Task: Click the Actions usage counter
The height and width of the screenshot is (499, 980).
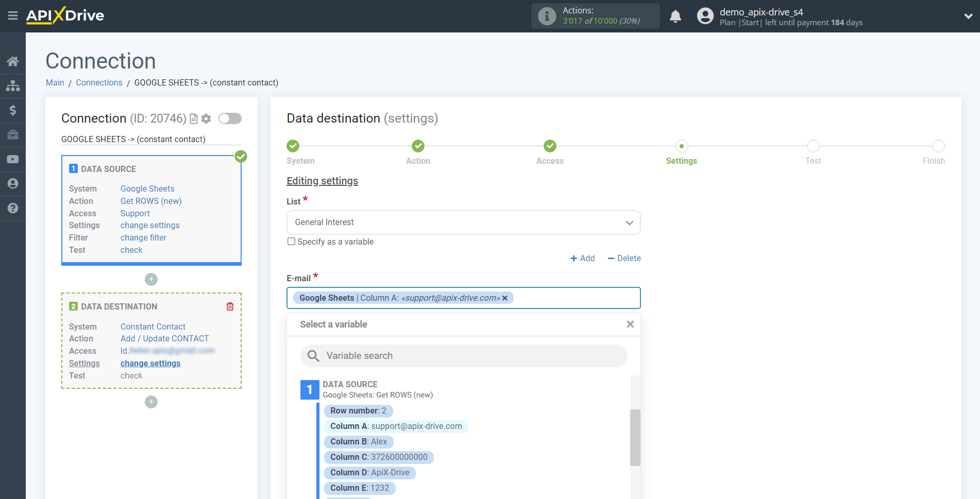Action: [x=596, y=16]
